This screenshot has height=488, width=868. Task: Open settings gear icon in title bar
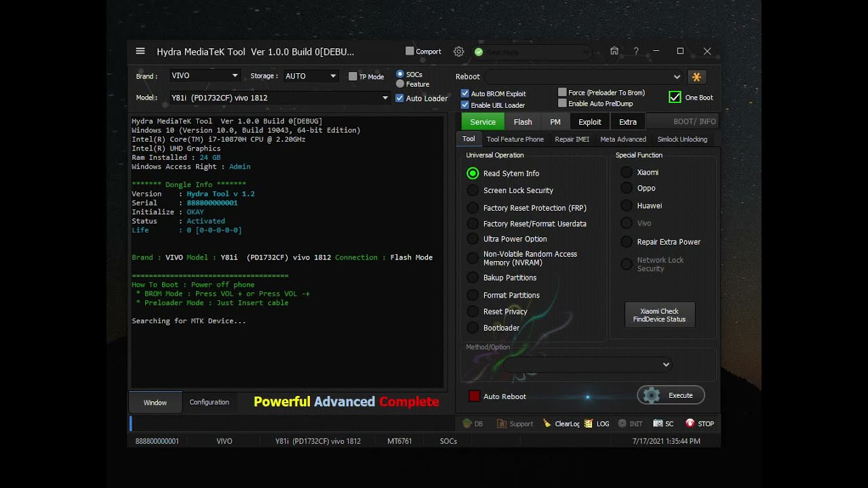pyautogui.click(x=459, y=52)
